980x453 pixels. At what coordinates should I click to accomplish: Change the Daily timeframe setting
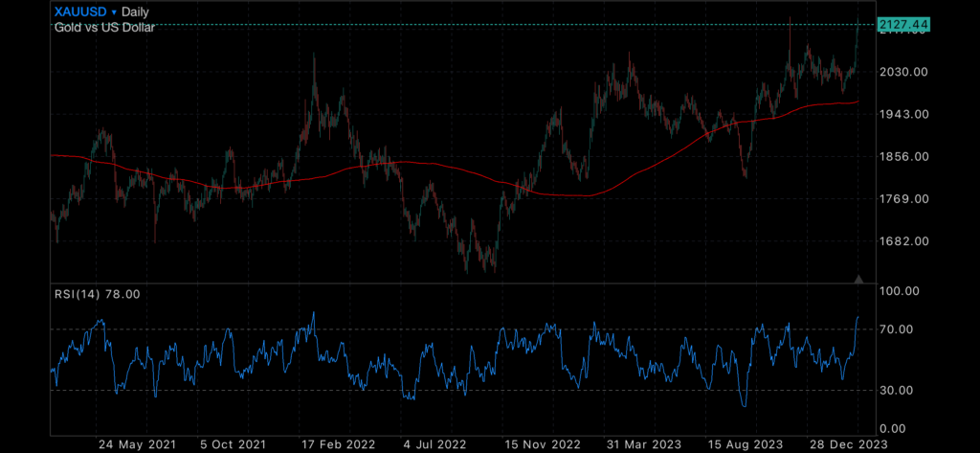coord(135,11)
